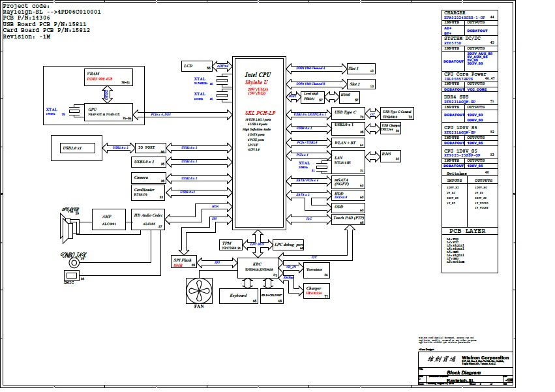Select the "Level shift" block

(x=312, y=97)
